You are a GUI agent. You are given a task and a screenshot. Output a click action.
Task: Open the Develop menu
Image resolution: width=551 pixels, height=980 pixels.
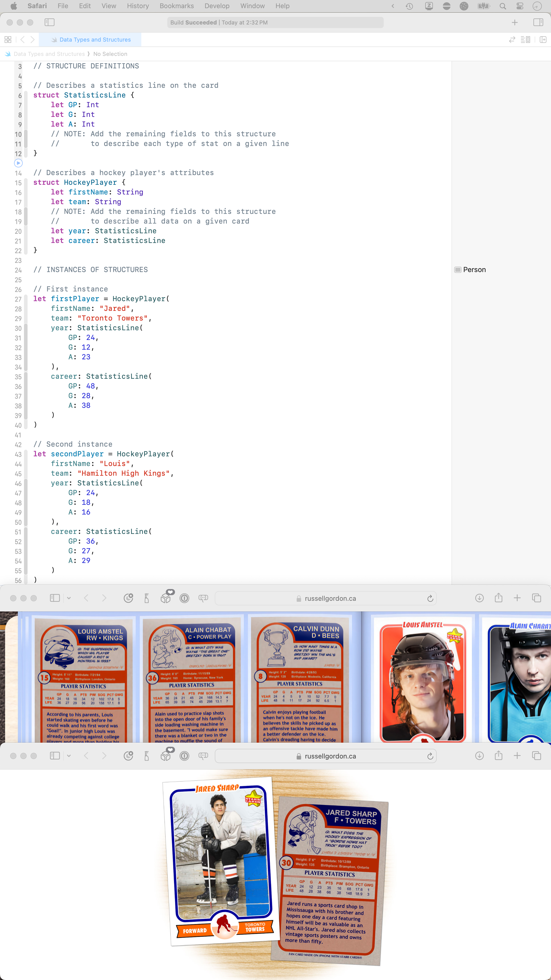[x=217, y=6]
